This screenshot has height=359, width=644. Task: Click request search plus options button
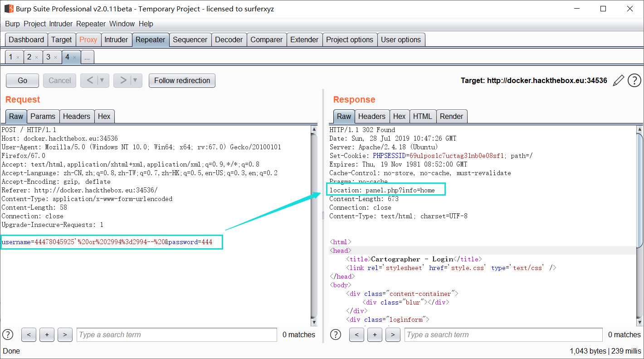pyautogui.click(x=47, y=334)
